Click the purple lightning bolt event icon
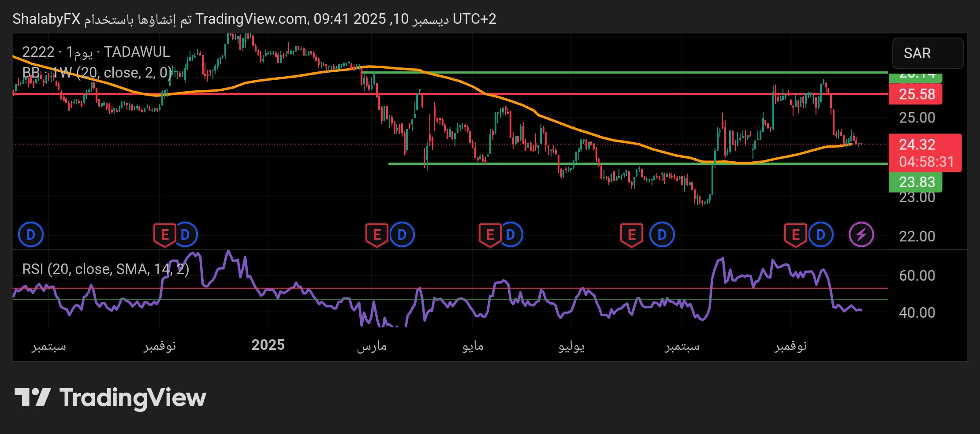 point(861,234)
